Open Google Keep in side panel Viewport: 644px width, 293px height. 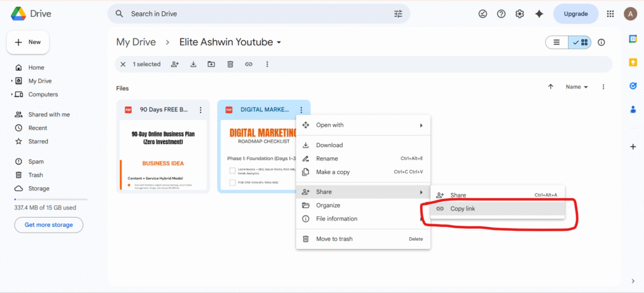point(633,62)
